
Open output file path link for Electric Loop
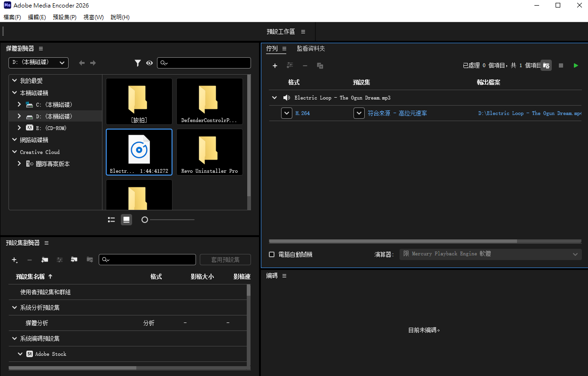(x=530, y=113)
